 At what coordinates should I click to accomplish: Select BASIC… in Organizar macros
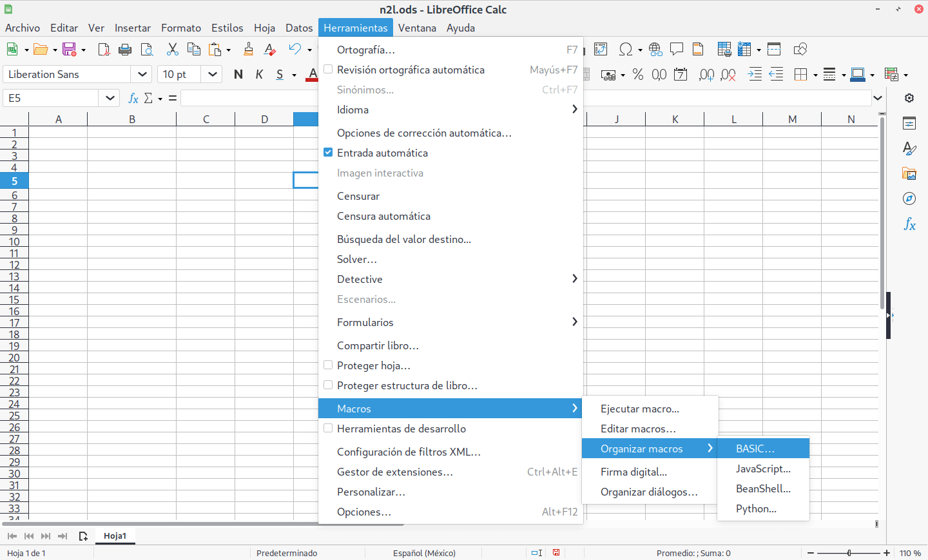763,449
